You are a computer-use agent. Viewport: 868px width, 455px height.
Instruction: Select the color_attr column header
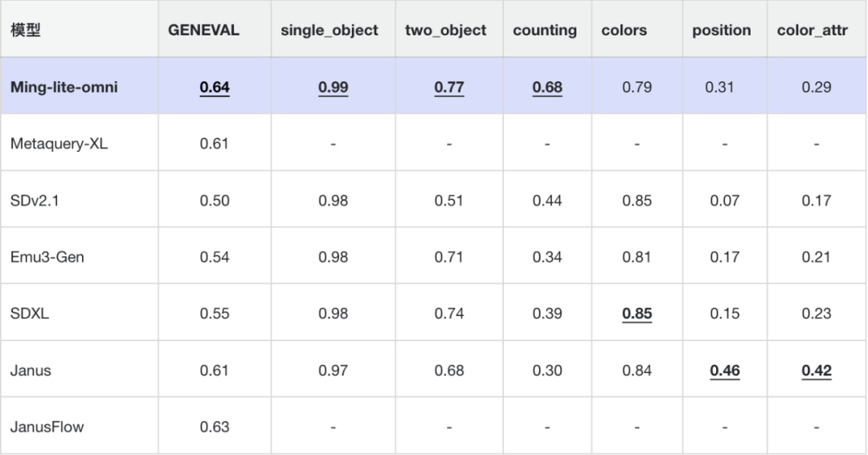[813, 31]
